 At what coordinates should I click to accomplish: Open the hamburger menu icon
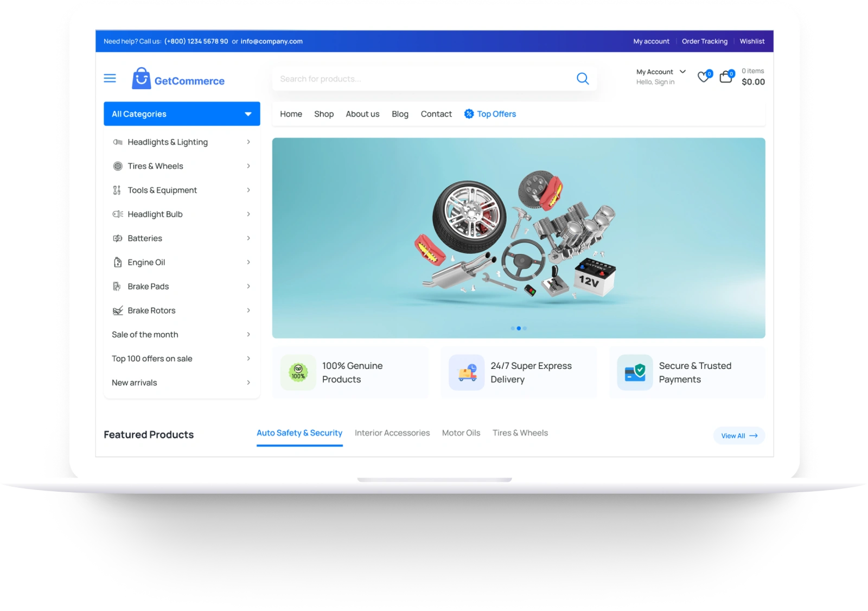tap(110, 79)
